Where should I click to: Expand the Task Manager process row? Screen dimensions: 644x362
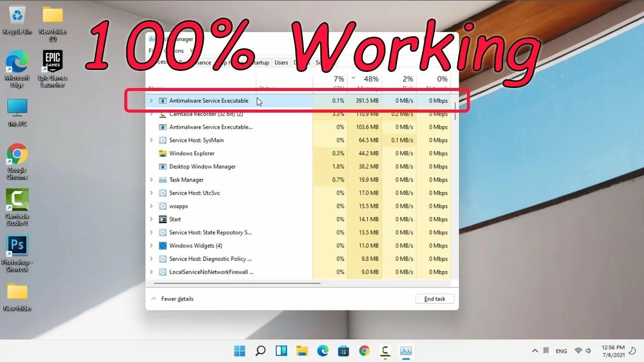pyautogui.click(x=151, y=179)
